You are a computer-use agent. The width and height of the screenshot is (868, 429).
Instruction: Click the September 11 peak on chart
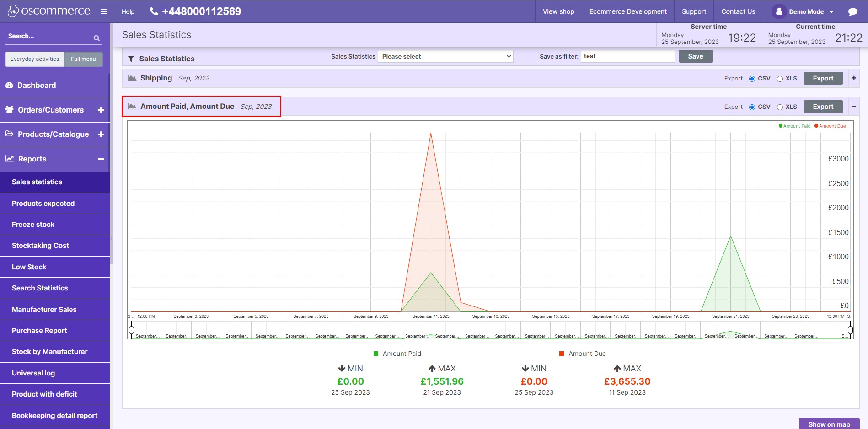click(x=431, y=133)
